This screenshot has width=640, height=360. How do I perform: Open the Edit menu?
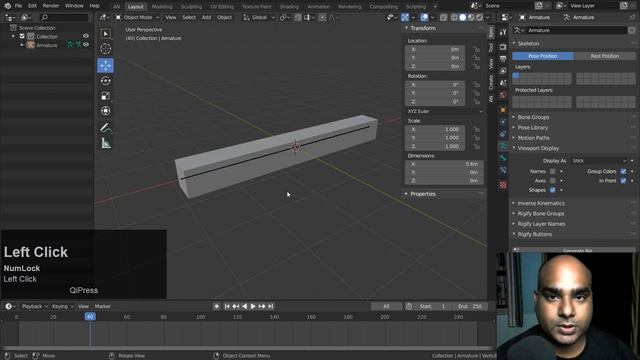click(x=32, y=6)
